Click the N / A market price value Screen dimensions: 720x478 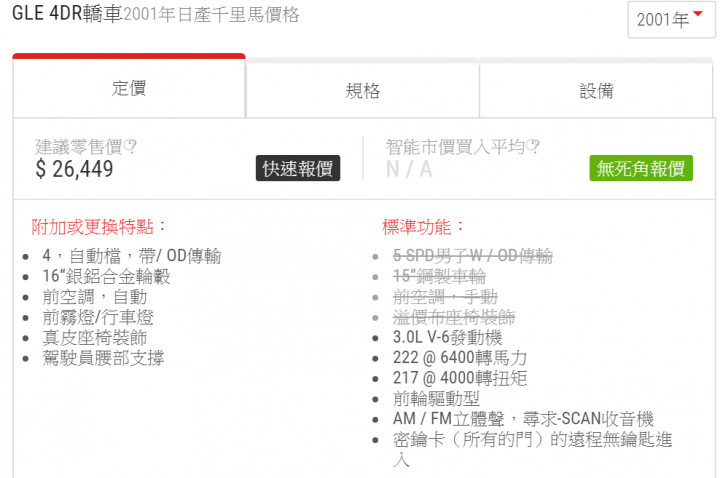(409, 169)
